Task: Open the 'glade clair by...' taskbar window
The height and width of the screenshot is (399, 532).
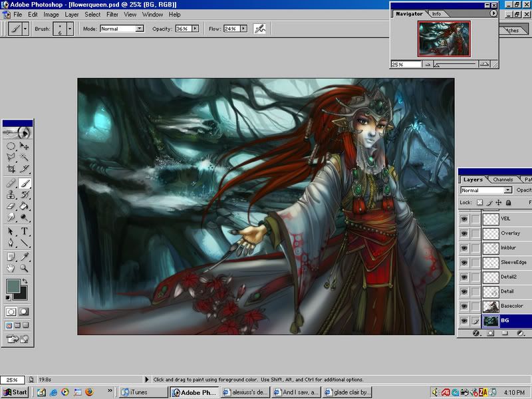Action: click(347, 392)
